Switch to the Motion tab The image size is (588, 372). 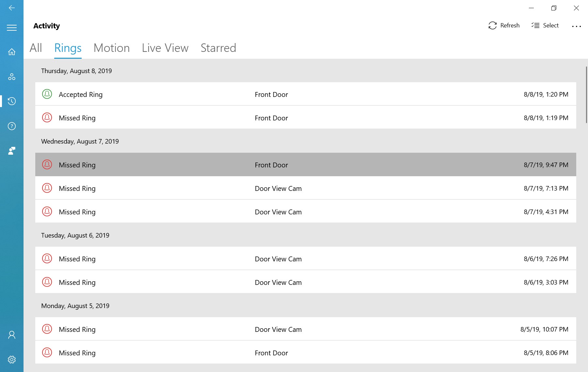pyautogui.click(x=111, y=48)
